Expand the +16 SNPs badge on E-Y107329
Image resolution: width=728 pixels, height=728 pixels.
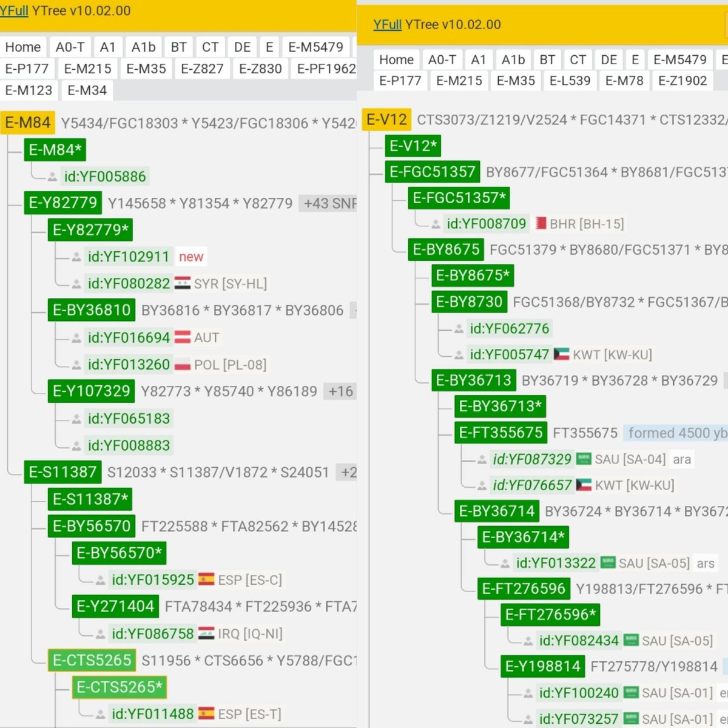[340, 391]
